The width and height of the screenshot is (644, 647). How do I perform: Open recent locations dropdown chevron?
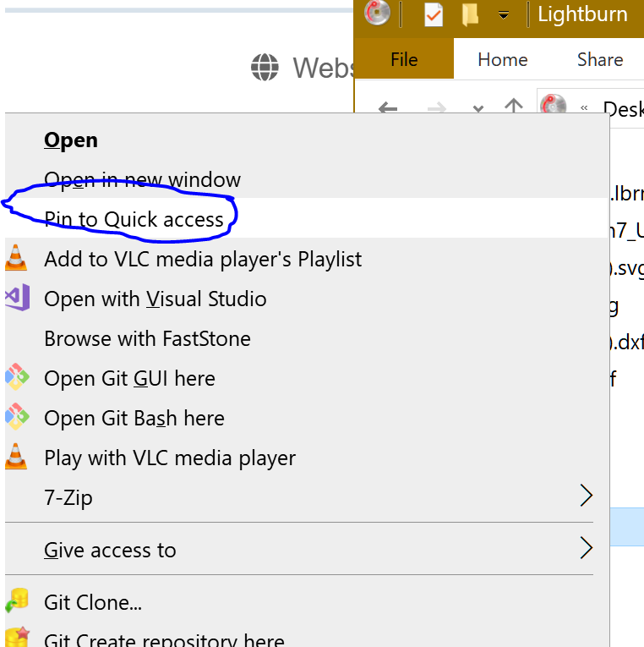478,109
